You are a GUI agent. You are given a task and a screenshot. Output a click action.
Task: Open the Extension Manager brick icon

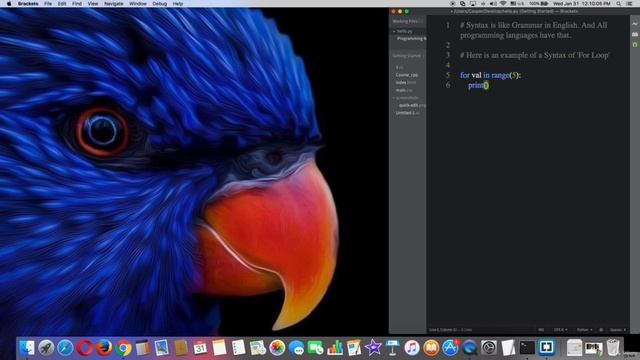coord(635,34)
